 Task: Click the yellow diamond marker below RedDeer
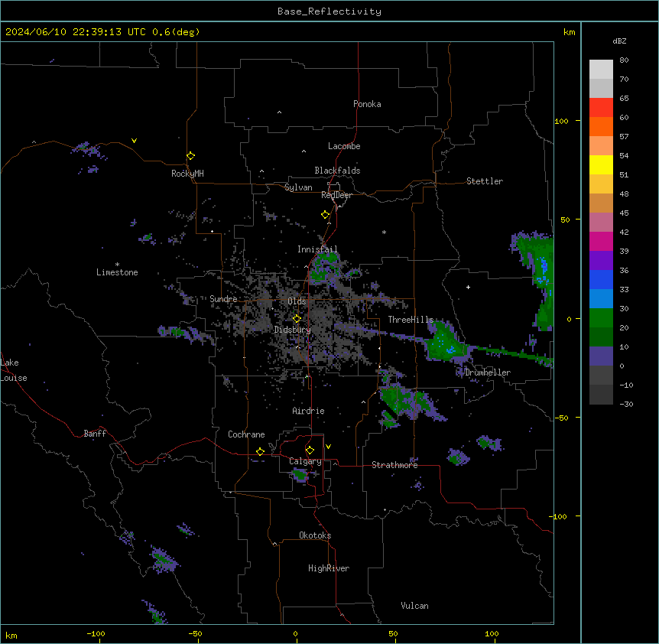click(x=326, y=215)
